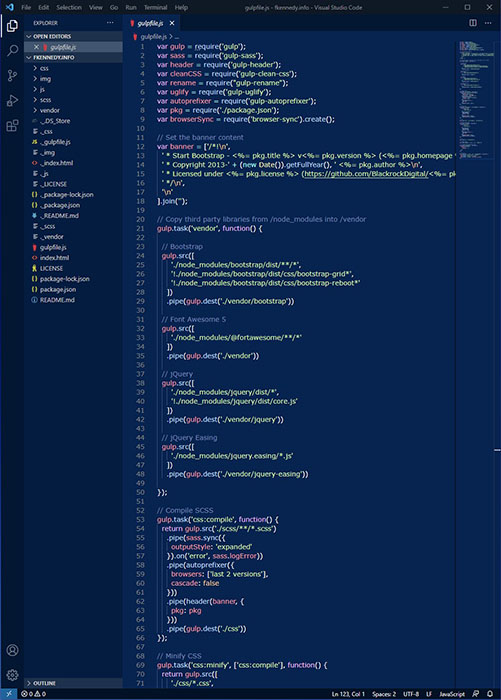Open the Run menu
This screenshot has width=501, height=700.
point(131,8)
